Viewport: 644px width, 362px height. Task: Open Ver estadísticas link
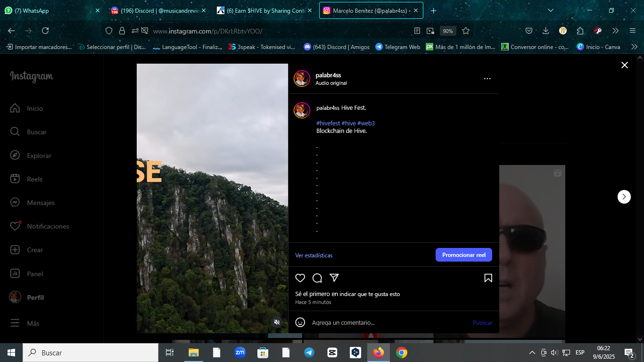click(314, 255)
